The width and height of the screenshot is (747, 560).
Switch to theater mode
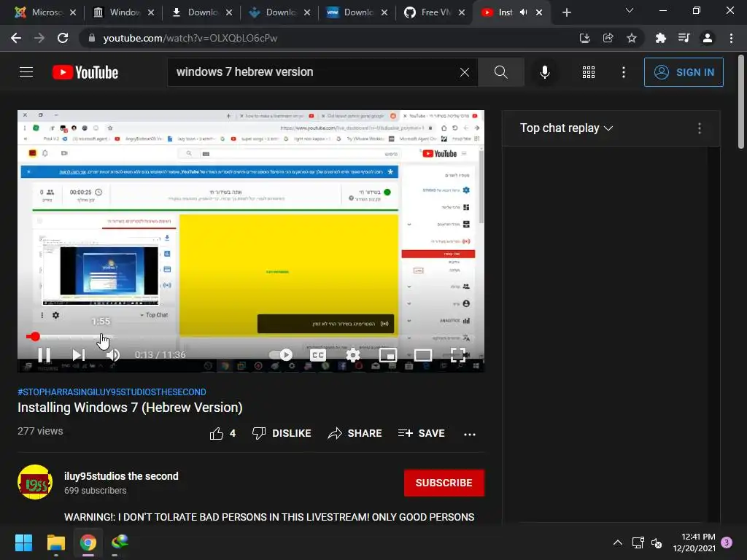click(423, 355)
